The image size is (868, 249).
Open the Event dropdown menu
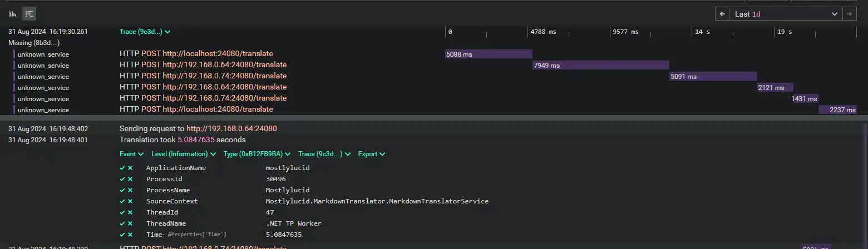(132, 154)
